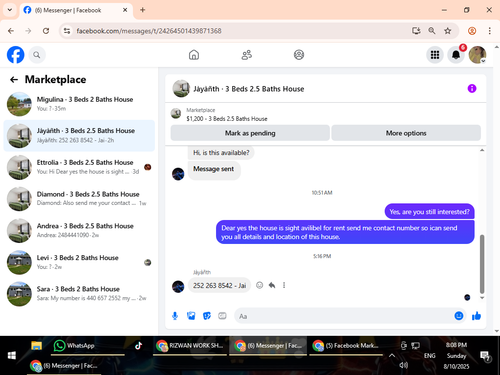Go back using the Marketplace back arrow
Screen dimensions: 500x375
(14, 79)
